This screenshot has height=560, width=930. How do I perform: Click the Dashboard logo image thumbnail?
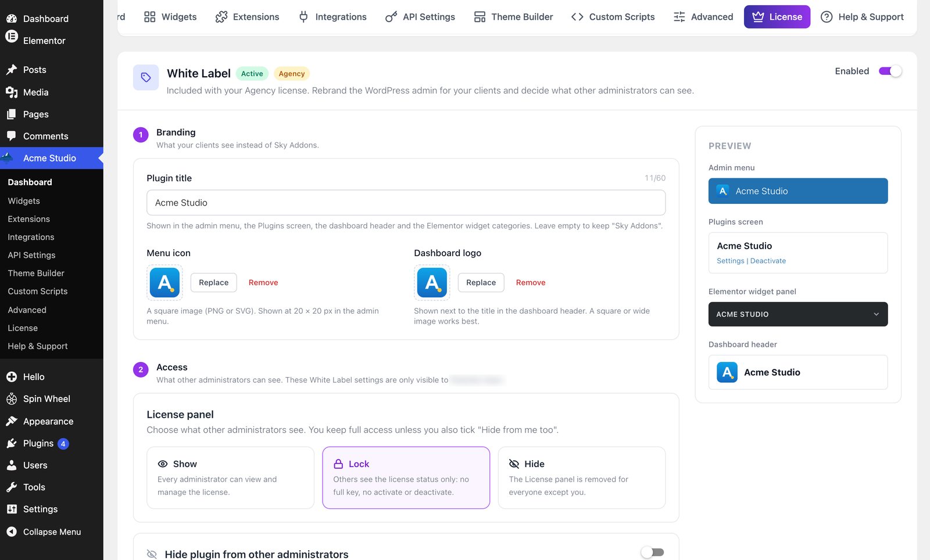(432, 282)
